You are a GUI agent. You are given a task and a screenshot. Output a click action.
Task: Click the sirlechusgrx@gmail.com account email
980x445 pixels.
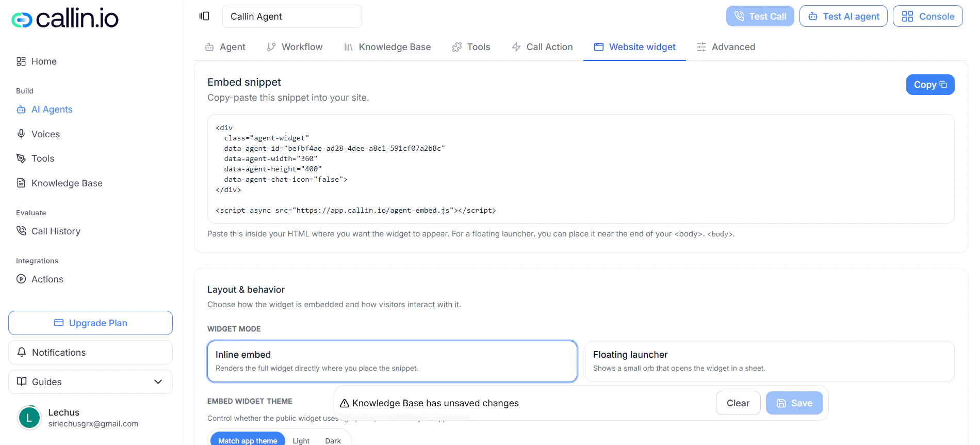click(93, 424)
